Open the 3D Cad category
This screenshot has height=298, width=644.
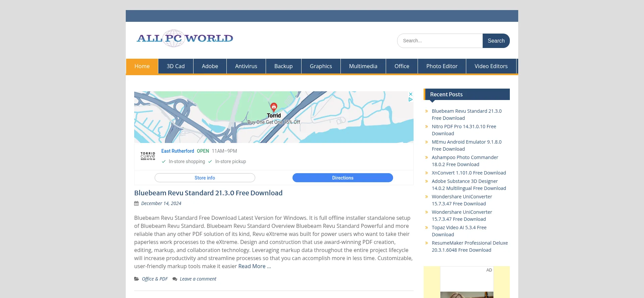tap(176, 66)
